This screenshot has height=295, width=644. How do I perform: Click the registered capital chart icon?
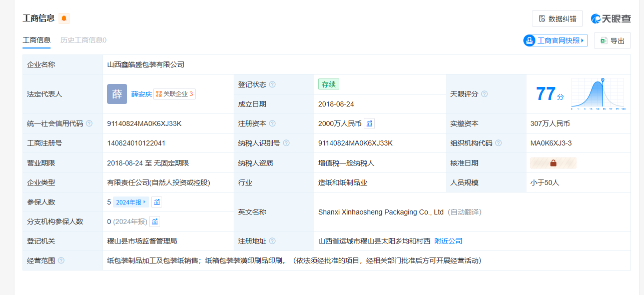(369, 123)
